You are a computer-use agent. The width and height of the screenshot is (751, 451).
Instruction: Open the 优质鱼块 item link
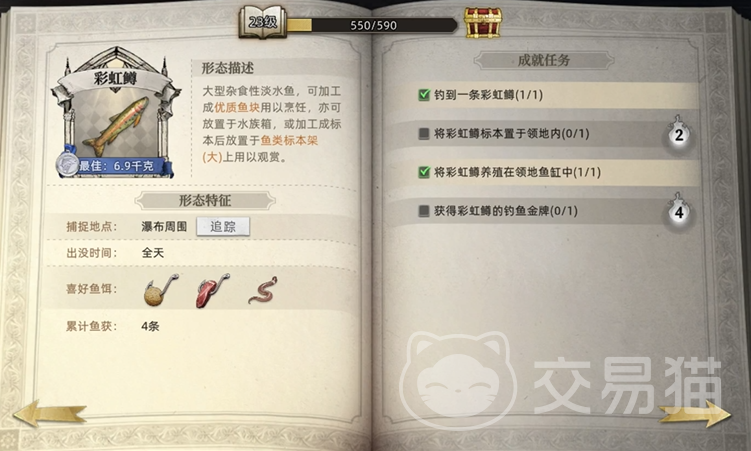(237, 107)
